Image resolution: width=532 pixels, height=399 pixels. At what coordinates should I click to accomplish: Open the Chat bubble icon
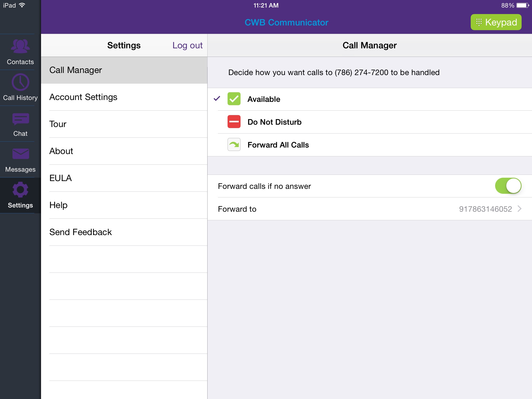[x=20, y=119]
